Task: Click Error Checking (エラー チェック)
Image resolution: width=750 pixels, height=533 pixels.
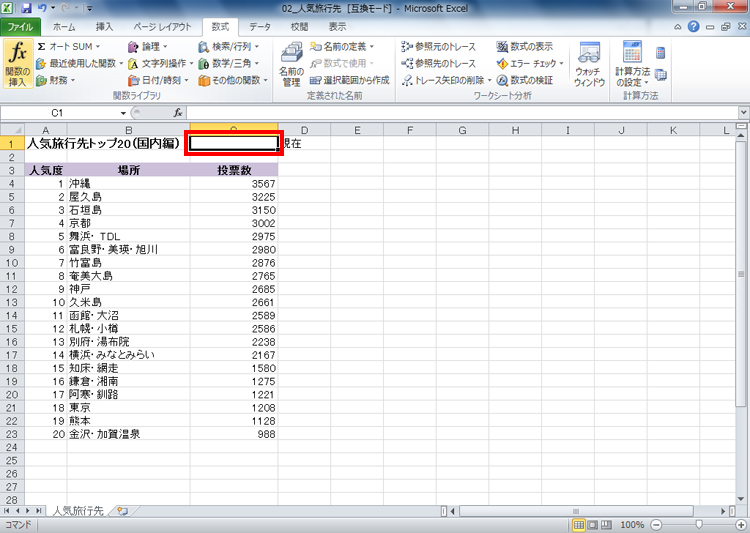Action: [530, 63]
